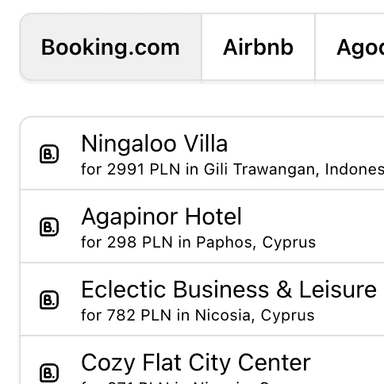Image resolution: width=384 pixels, height=384 pixels.
Task: Click the Nicosia, Cyprus location under Eclectic Business
Action: (x=255, y=315)
